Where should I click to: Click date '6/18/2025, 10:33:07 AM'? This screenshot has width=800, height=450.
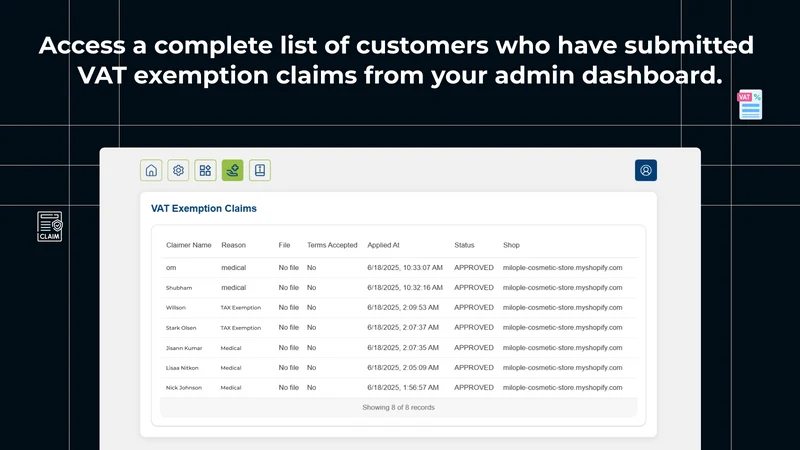tap(405, 267)
